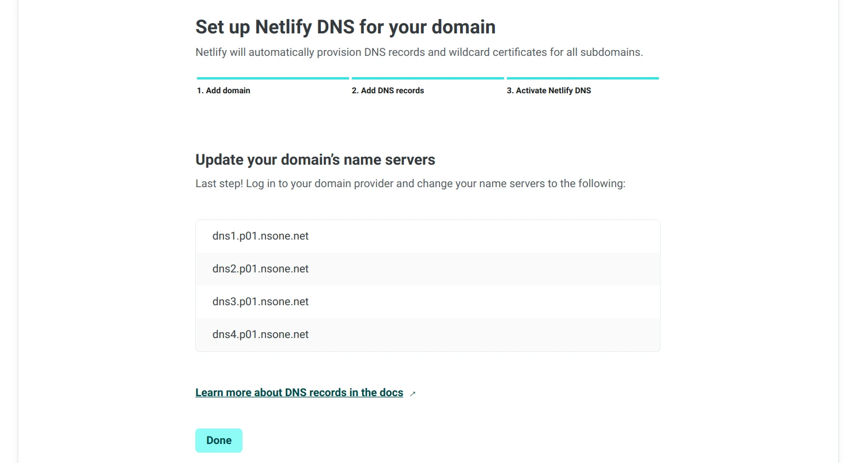Select step 3. Activate Netlify DNS
This screenshot has width=868, height=463.
[x=549, y=90]
